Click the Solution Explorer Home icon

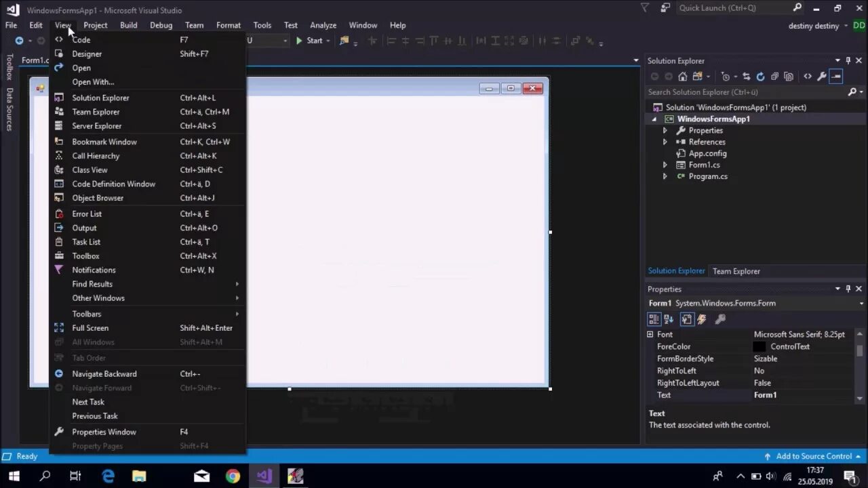click(x=683, y=77)
